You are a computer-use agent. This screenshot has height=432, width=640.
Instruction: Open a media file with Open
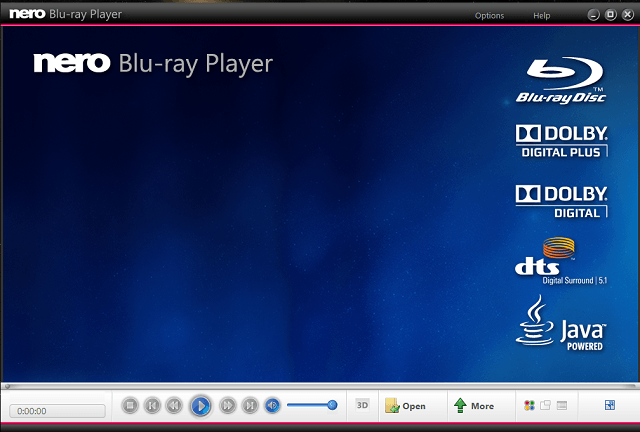point(405,406)
